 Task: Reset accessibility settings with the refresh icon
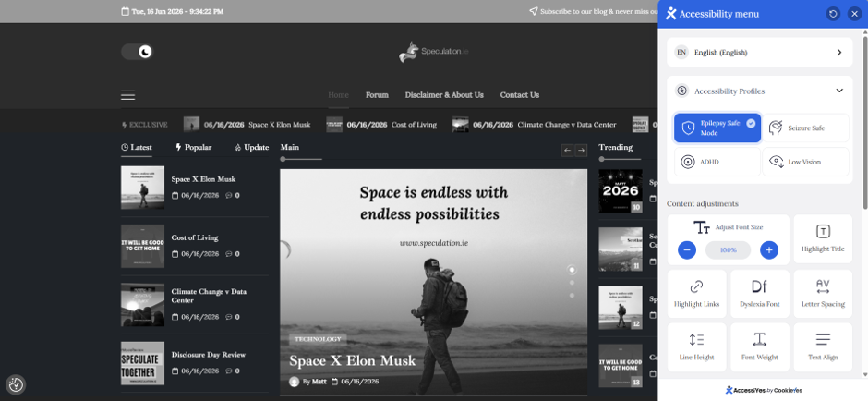coord(833,14)
